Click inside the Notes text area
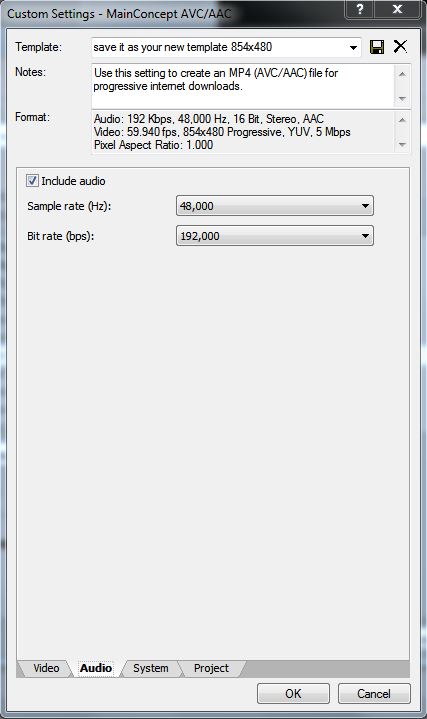This screenshot has height=719, width=427. pos(244,86)
